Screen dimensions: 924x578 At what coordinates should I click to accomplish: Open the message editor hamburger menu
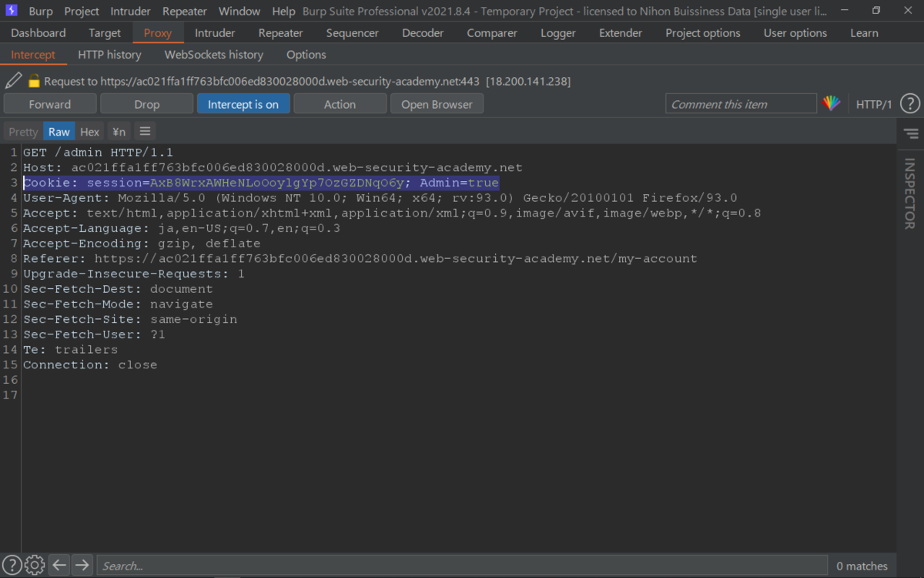coord(145,132)
